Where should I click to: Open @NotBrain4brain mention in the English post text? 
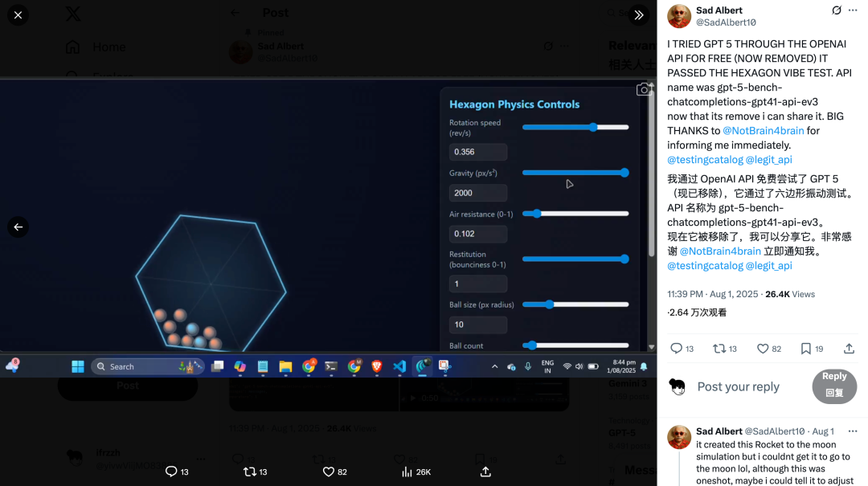click(764, 131)
